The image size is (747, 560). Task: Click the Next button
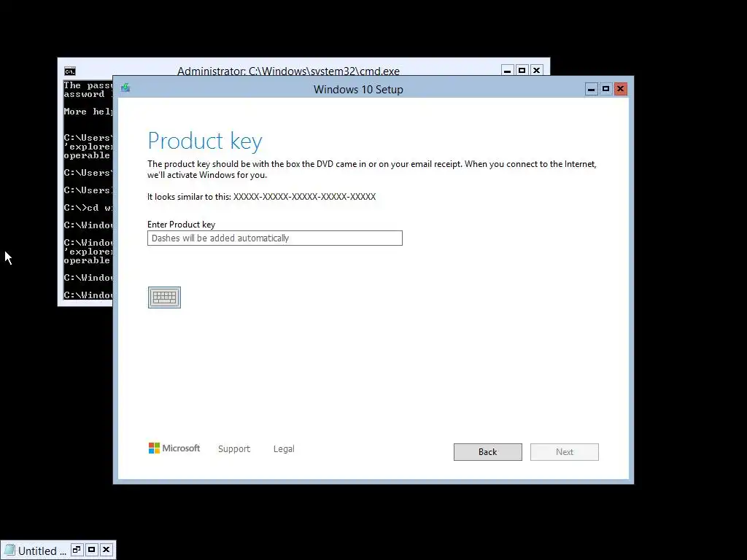point(565,452)
